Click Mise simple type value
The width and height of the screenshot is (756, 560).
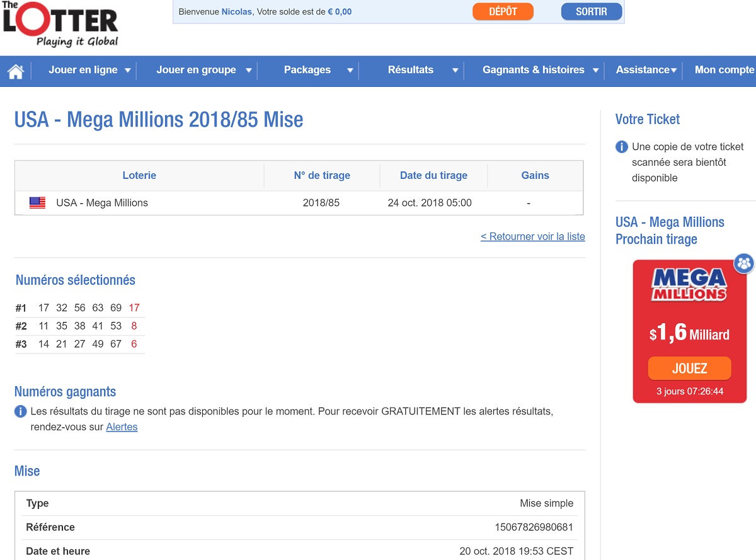click(547, 503)
